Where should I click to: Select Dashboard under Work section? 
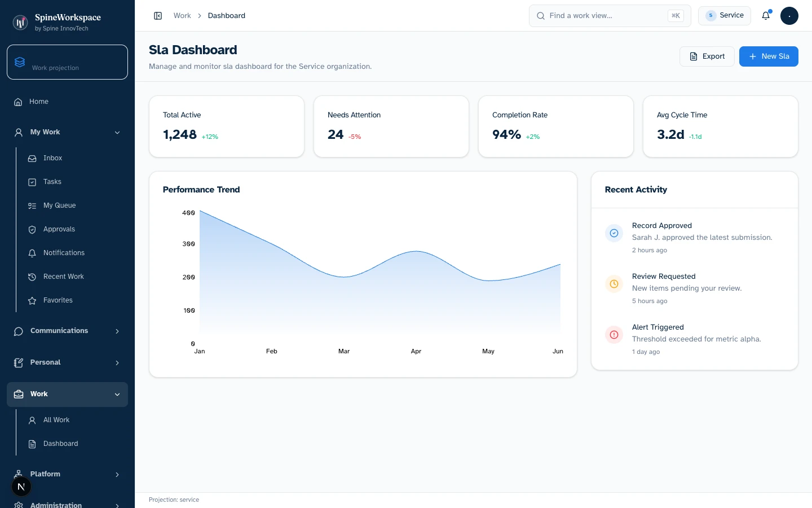coord(74,444)
